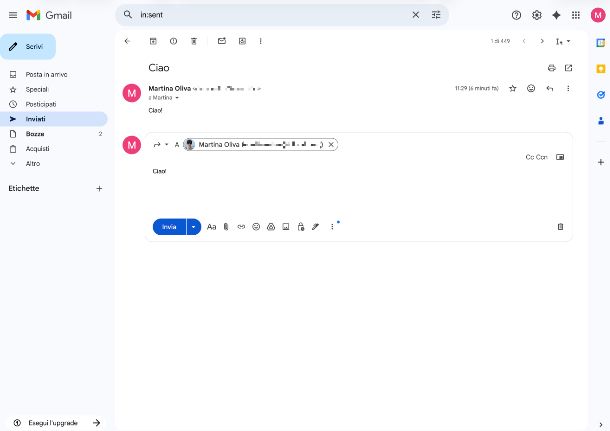Get add-ons with the plus icon

click(x=601, y=162)
